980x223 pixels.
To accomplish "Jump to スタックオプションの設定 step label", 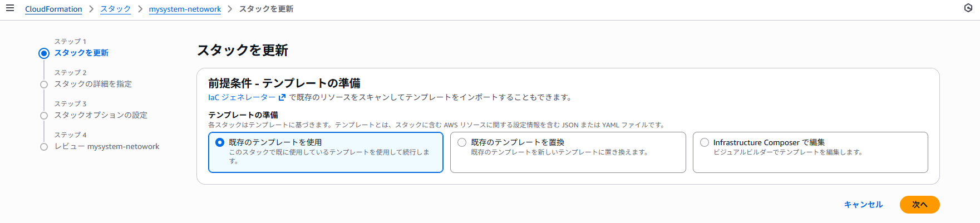I will (x=101, y=115).
